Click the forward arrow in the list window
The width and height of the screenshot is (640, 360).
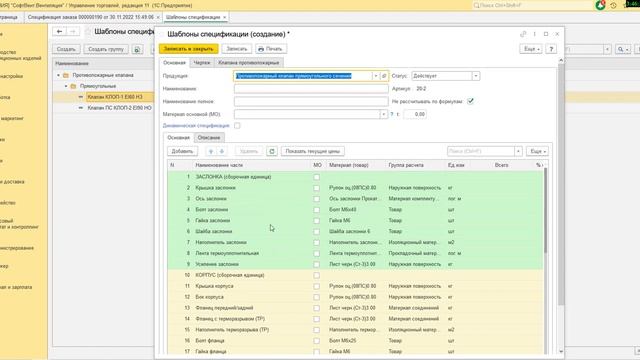coord(73,31)
